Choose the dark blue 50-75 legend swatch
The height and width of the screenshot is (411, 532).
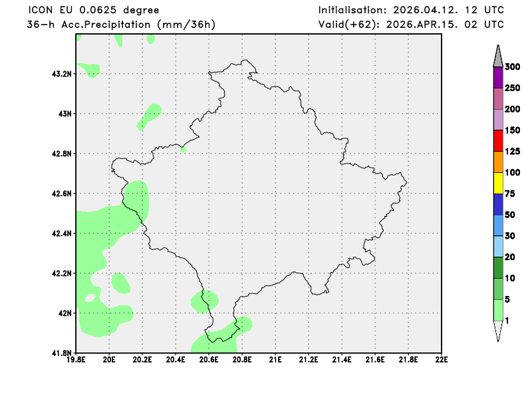click(x=497, y=204)
